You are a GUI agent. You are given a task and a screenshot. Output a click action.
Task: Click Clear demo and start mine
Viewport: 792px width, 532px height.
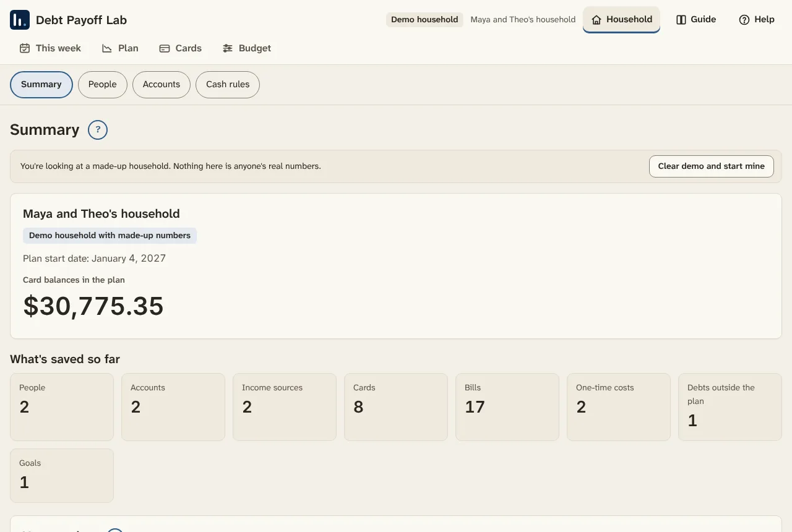tap(712, 166)
